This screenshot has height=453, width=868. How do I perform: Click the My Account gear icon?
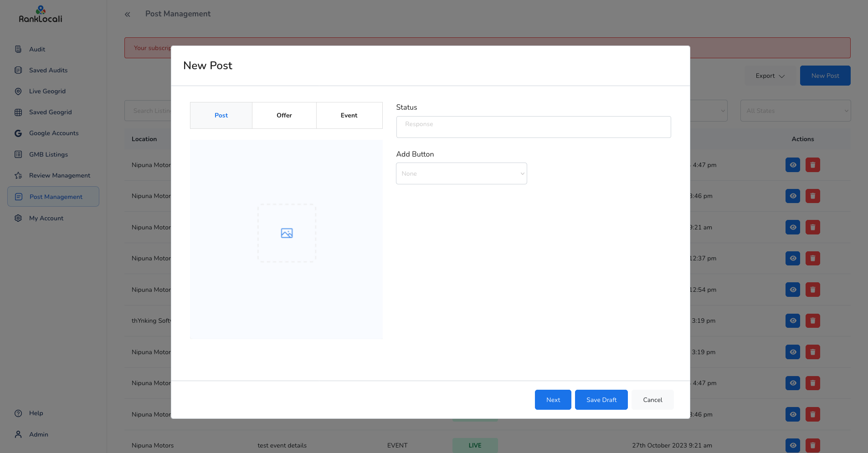coord(18,218)
